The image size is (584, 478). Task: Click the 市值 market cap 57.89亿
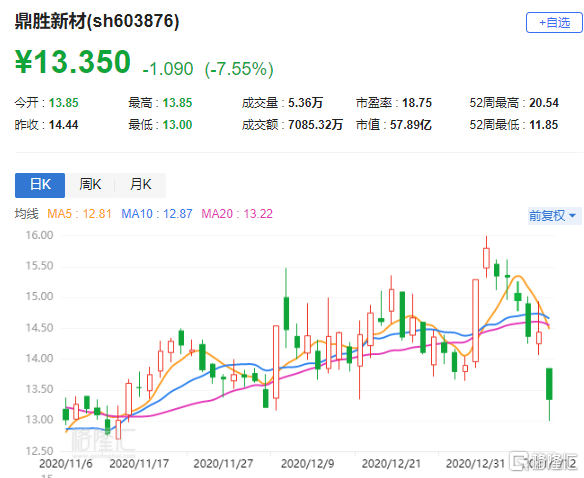coord(410,125)
